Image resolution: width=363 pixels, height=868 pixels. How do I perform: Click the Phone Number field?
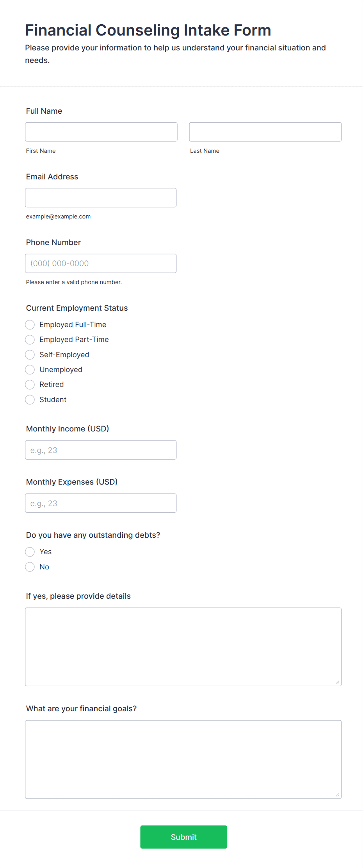[101, 263]
